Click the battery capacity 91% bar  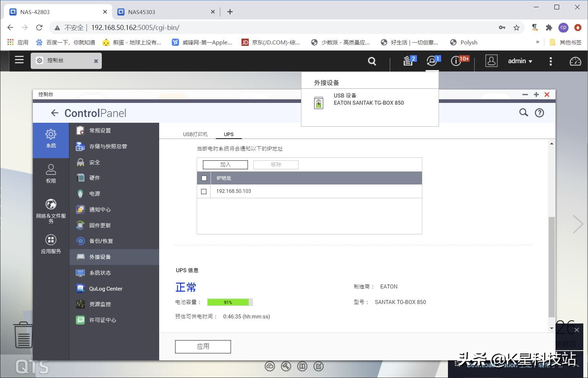[x=230, y=302]
